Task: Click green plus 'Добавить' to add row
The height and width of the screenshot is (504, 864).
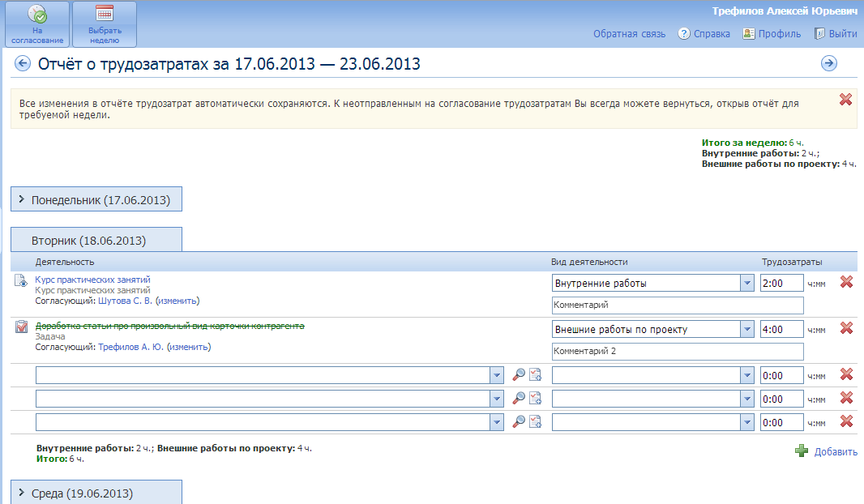Action: (826, 451)
